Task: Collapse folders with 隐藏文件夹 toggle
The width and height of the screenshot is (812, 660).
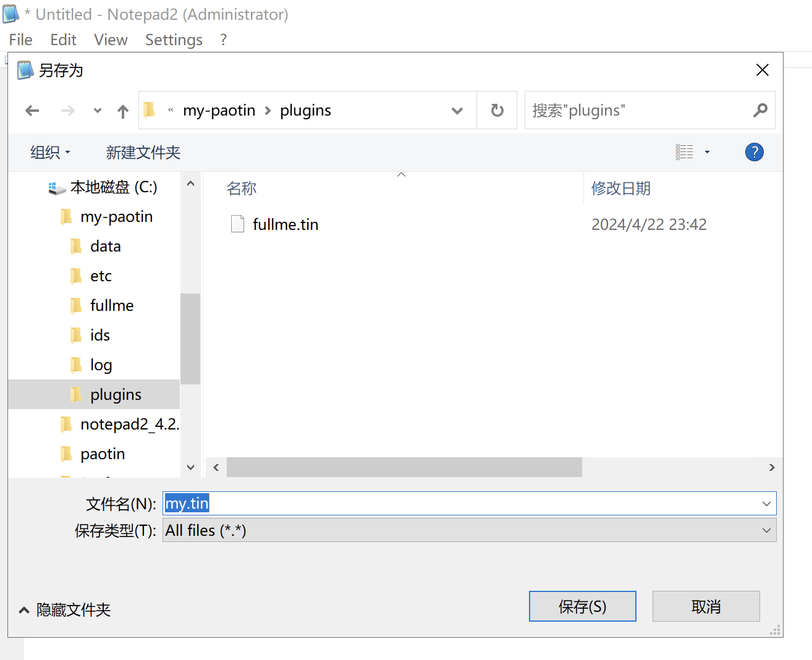Action: tap(65, 610)
